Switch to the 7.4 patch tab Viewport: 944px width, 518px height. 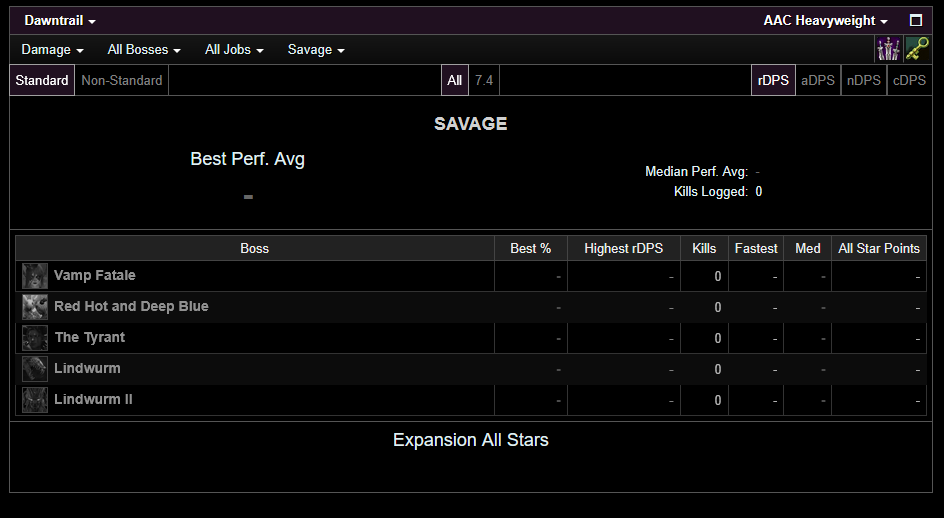483,80
